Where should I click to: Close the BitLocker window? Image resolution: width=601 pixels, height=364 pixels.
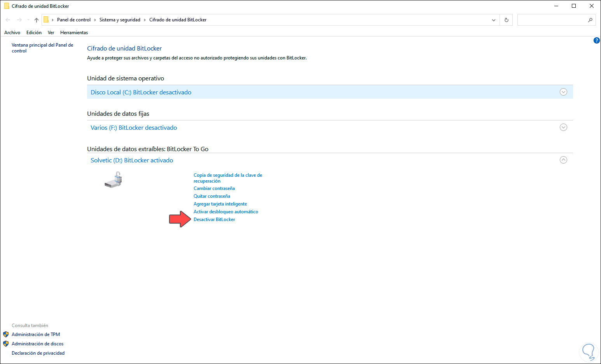point(592,6)
